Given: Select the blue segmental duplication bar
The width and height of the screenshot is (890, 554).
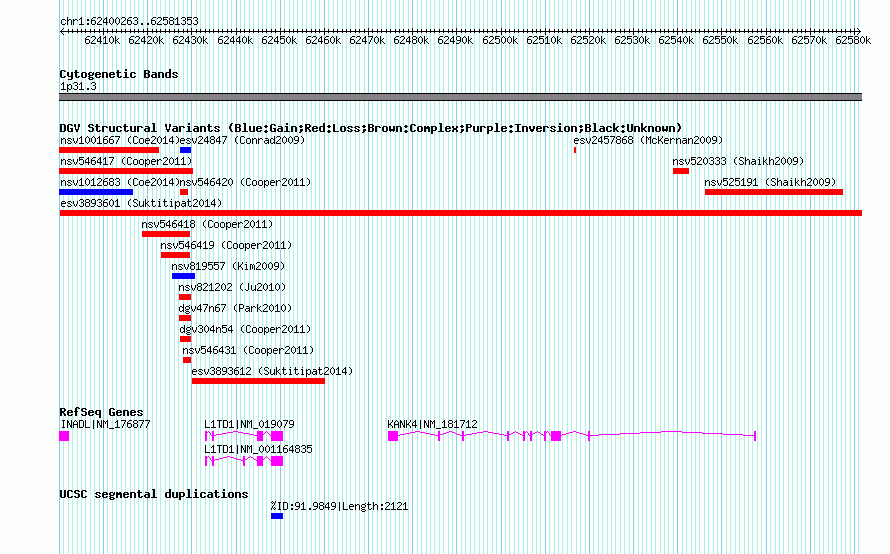Looking at the screenshot, I should (x=277, y=516).
